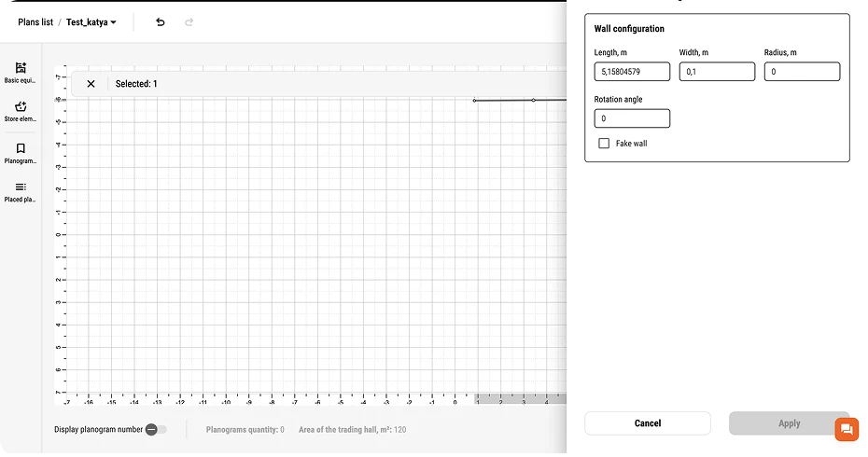This screenshot has height=457, width=868.
Task: Click the Radius input field
Action: click(802, 72)
